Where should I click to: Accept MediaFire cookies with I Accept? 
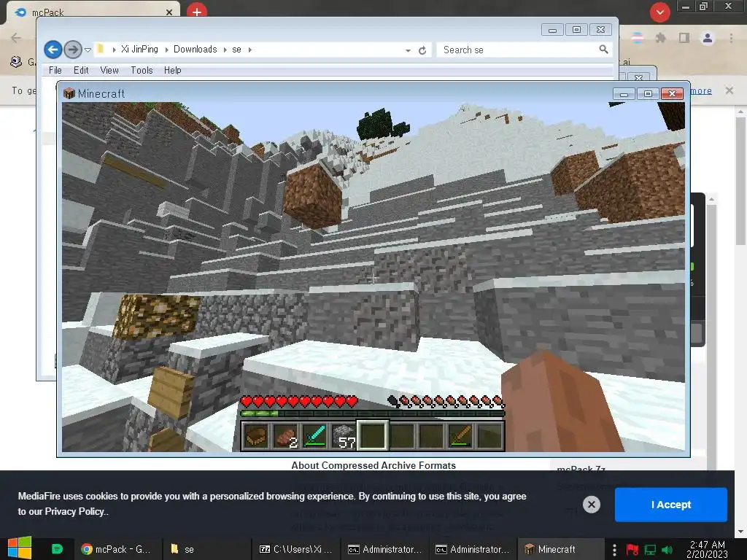tap(671, 505)
